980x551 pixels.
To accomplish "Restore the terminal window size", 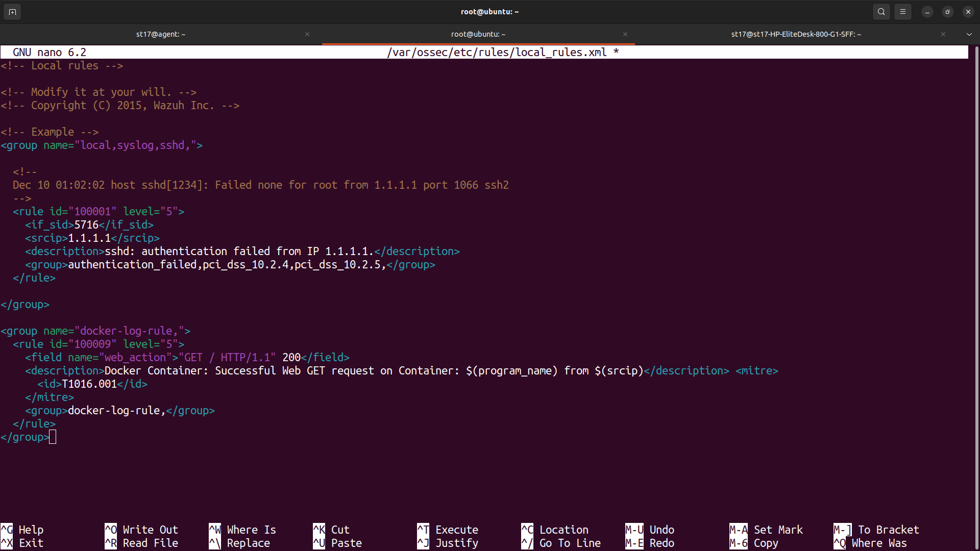I will 948,12.
